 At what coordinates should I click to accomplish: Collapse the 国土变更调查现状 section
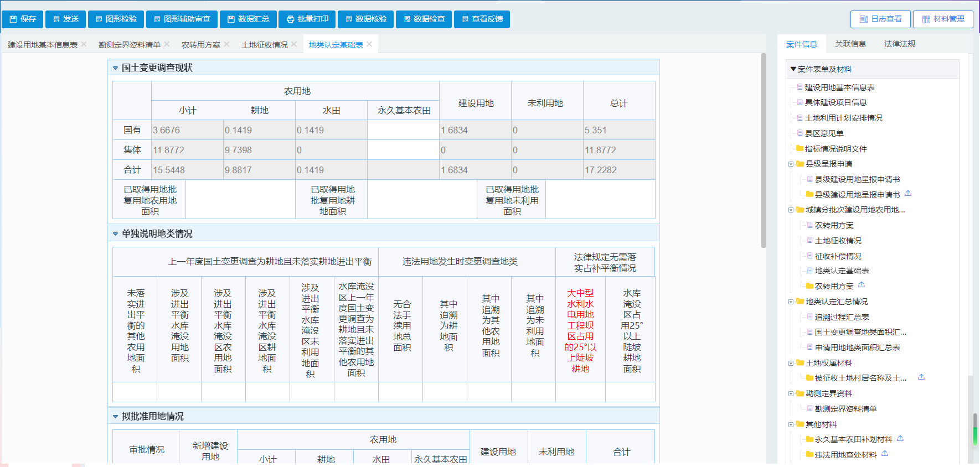point(115,68)
